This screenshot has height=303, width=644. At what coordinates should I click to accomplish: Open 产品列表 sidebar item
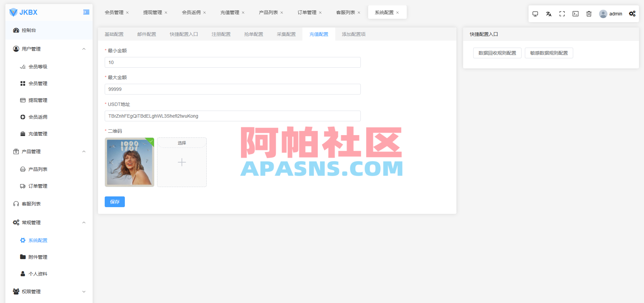[49, 169]
